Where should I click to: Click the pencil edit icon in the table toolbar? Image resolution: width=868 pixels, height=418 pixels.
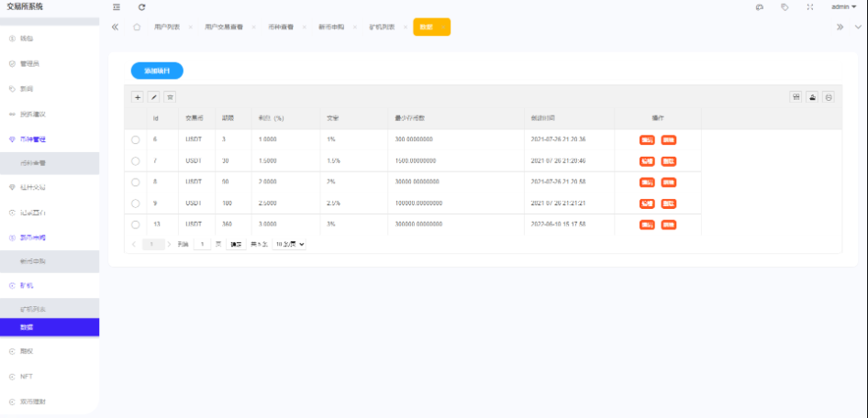coord(154,97)
